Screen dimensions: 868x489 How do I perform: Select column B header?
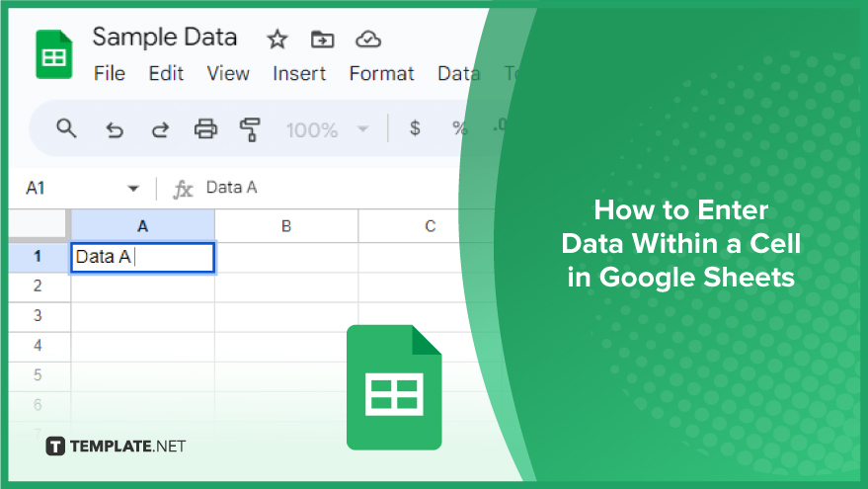click(286, 226)
